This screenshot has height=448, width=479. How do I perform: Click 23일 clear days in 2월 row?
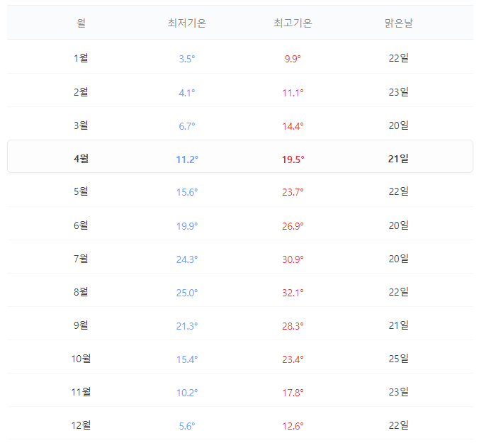(x=399, y=92)
